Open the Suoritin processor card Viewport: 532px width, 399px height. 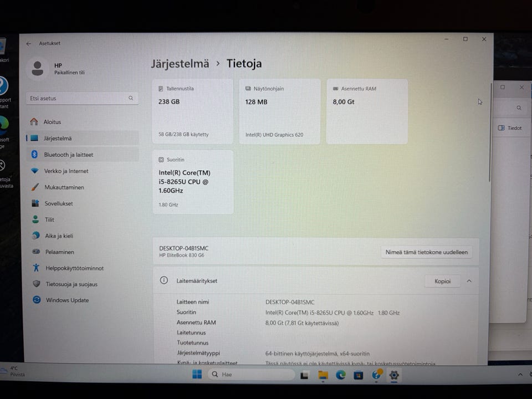193,182
